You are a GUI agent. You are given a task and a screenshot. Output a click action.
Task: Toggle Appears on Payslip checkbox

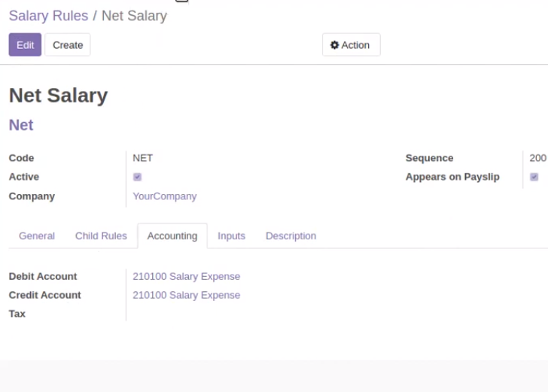pyautogui.click(x=534, y=177)
